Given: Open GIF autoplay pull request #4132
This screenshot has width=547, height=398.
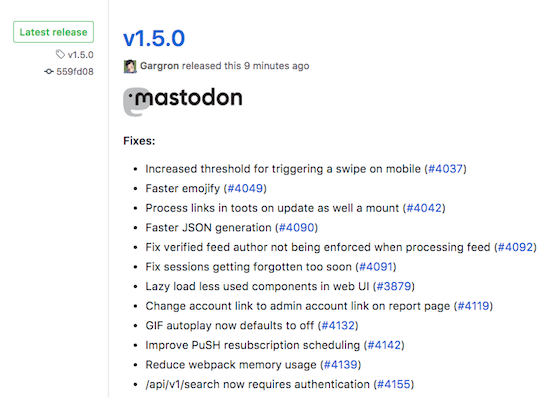Looking at the screenshot, I should tap(338, 325).
